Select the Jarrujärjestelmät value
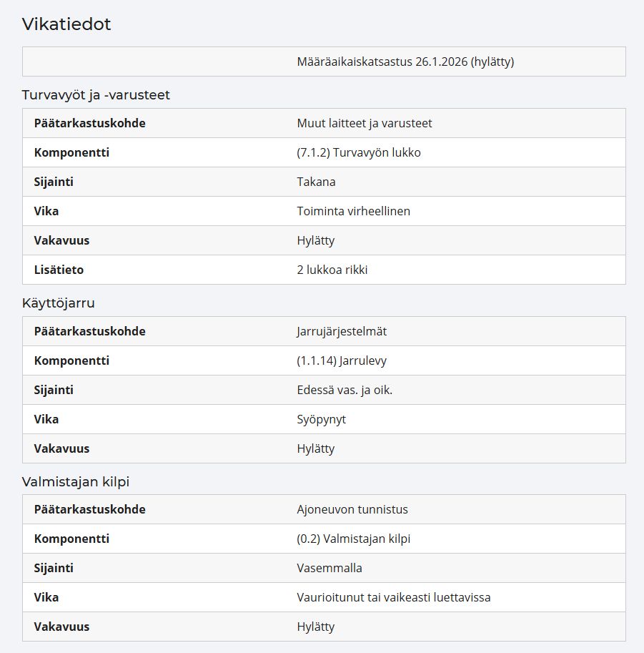 [342, 331]
